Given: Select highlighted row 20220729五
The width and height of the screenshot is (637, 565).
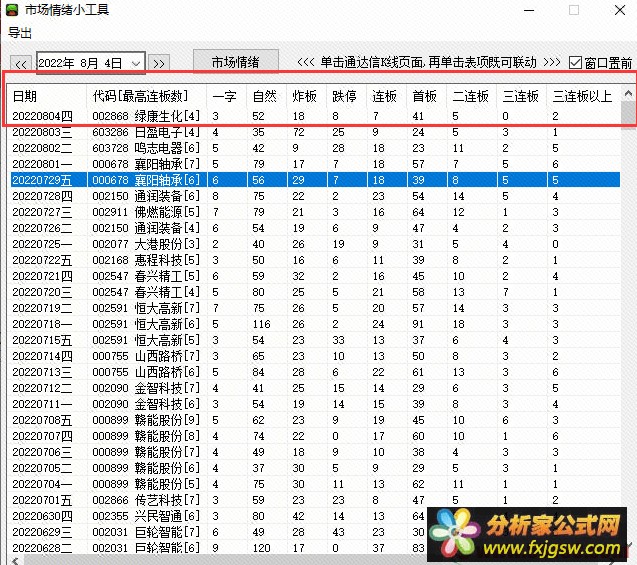Looking at the screenshot, I should tap(313, 180).
